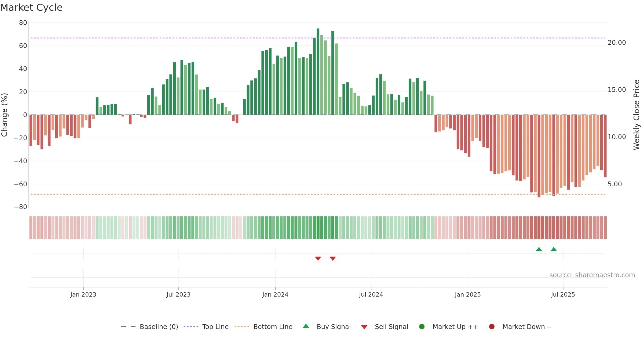Click the leftmost pink heat strip cell

click(31, 228)
